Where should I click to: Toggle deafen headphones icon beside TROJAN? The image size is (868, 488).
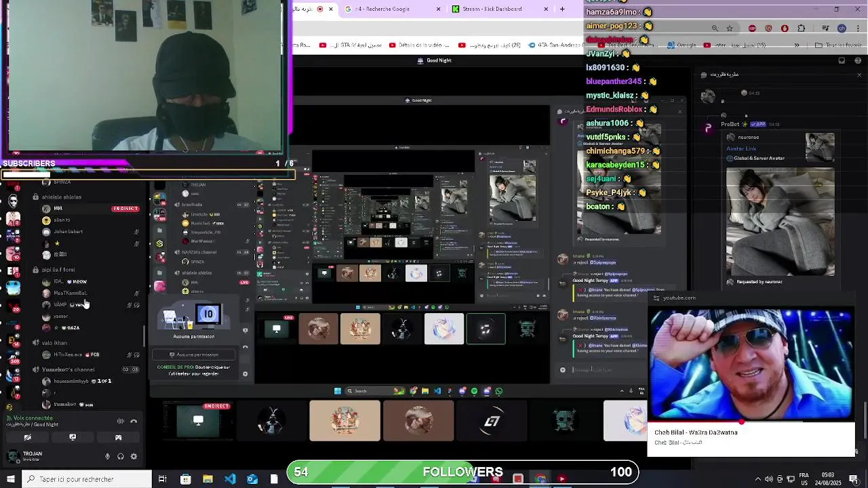pos(120,456)
